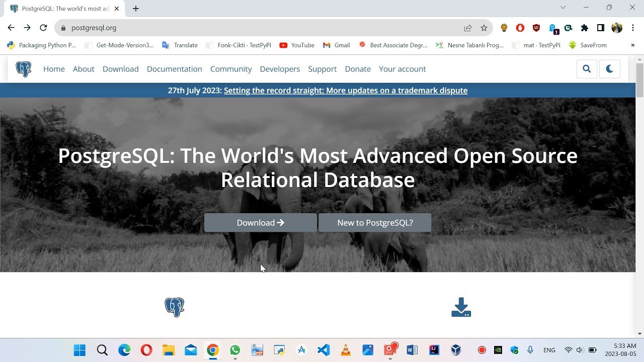644x362 pixels.
Task: Open the Download nav menu item
Action: pyautogui.click(x=121, y=69)
